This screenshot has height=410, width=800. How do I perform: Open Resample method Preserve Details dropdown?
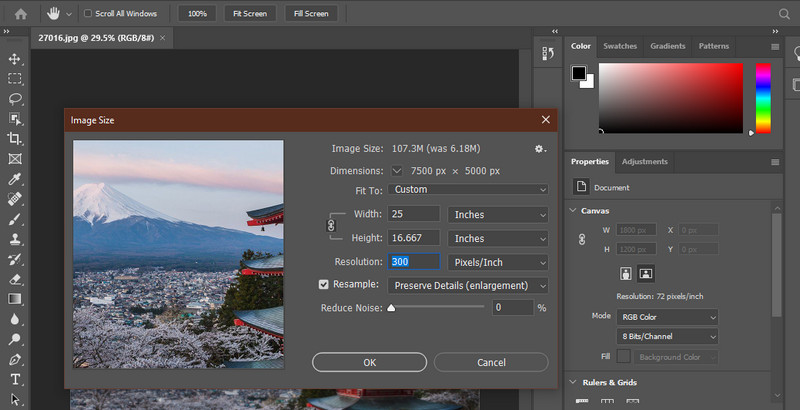(x=468, y=285)
